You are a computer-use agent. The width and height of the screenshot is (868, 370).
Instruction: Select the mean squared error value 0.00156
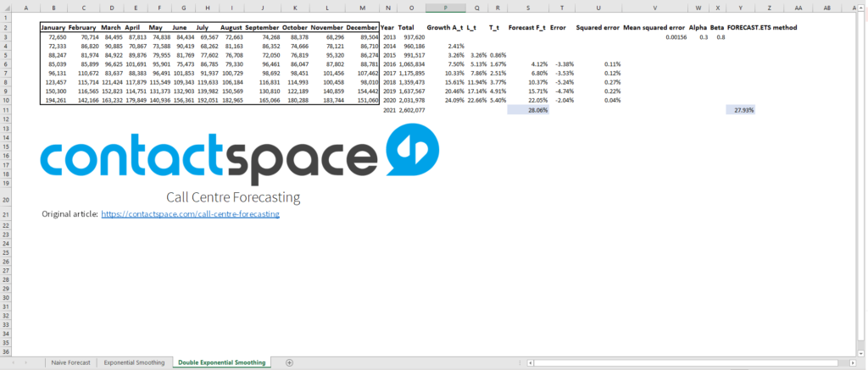coord(655,36)
